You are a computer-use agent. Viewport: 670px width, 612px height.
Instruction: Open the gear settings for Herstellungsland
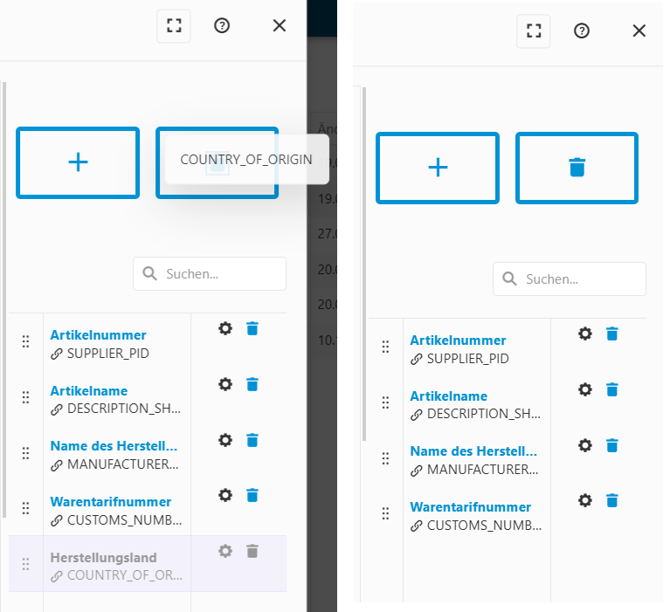tap(225, 551)
